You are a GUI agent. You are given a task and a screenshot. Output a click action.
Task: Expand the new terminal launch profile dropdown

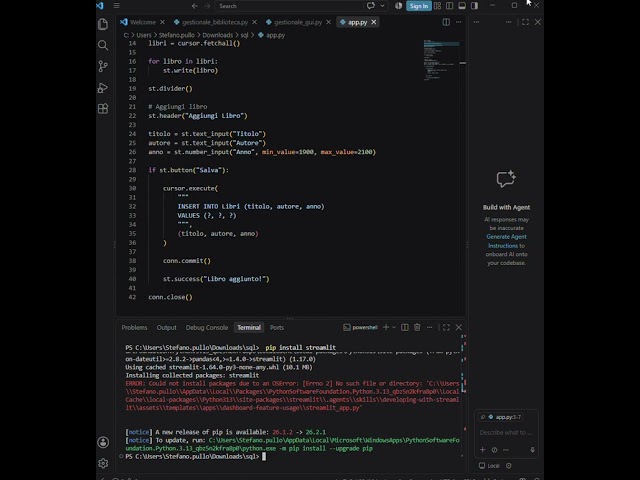[394, 327]
